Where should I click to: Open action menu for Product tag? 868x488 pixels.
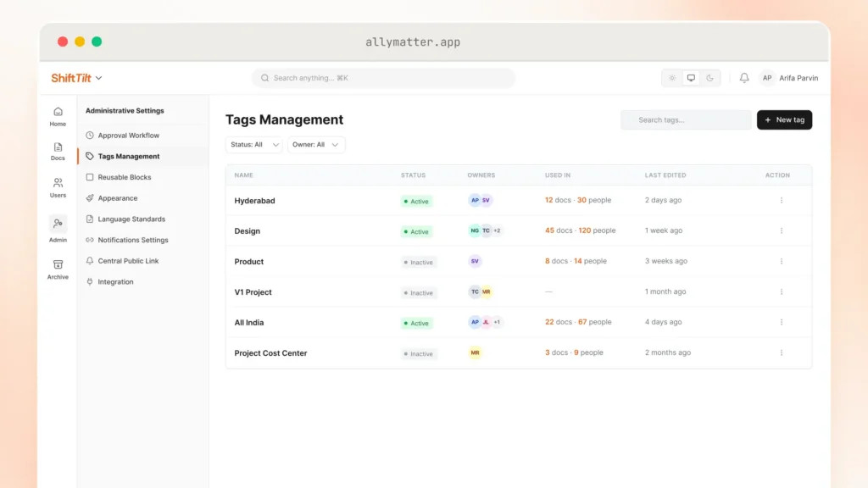coord(781,261)
